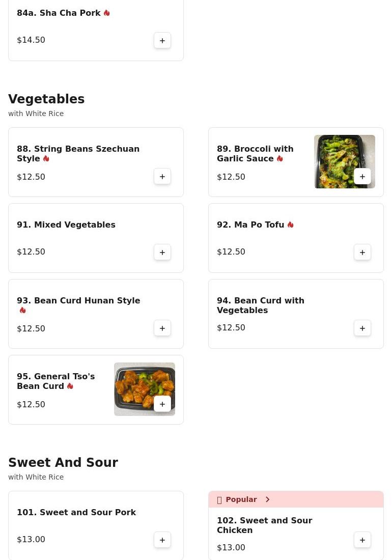Viewport: 392px width, 560px height.
Task: Add General Tso's Bean Curd to order
Action: click(162, 404)
